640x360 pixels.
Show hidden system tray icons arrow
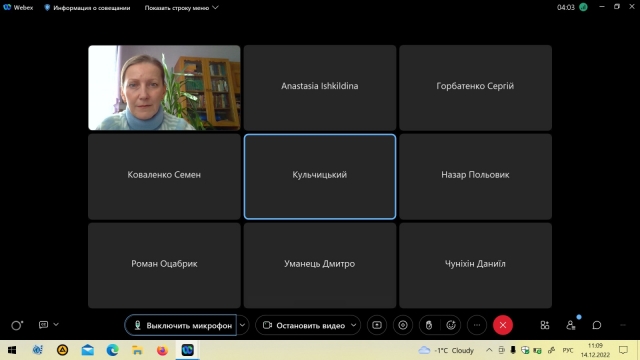click(x=489, y=350)
